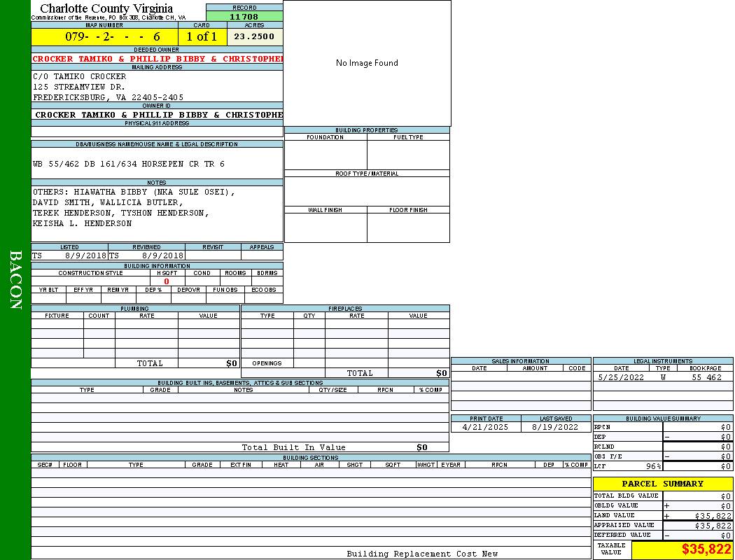Select the print date 4/21/2025
Image resolution: width=735 pixels, height=560 pixels.
[x=486, y=427]
